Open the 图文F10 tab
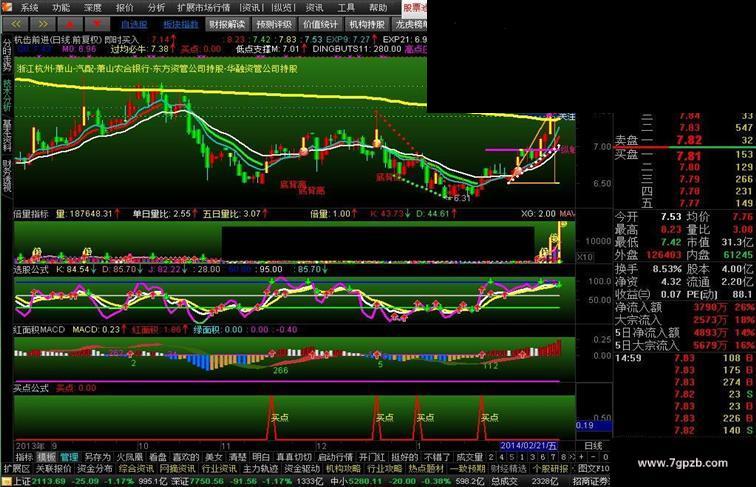 tap(593, 468)
